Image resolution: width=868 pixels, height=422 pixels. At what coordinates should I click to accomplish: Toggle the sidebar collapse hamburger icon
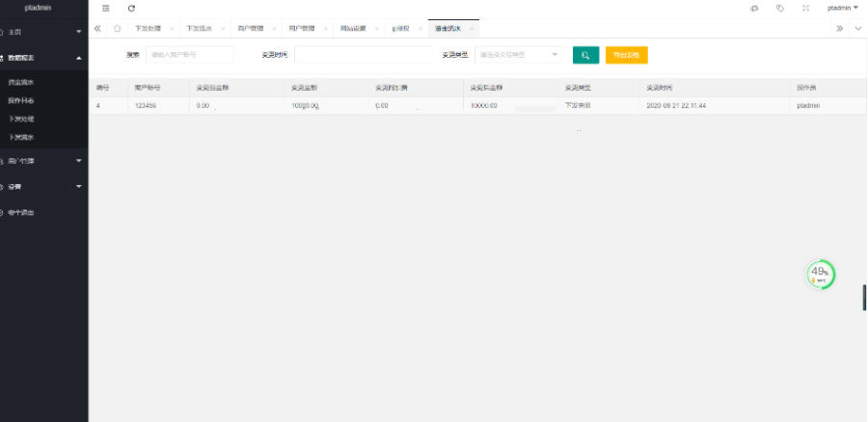tap(106, 8)
